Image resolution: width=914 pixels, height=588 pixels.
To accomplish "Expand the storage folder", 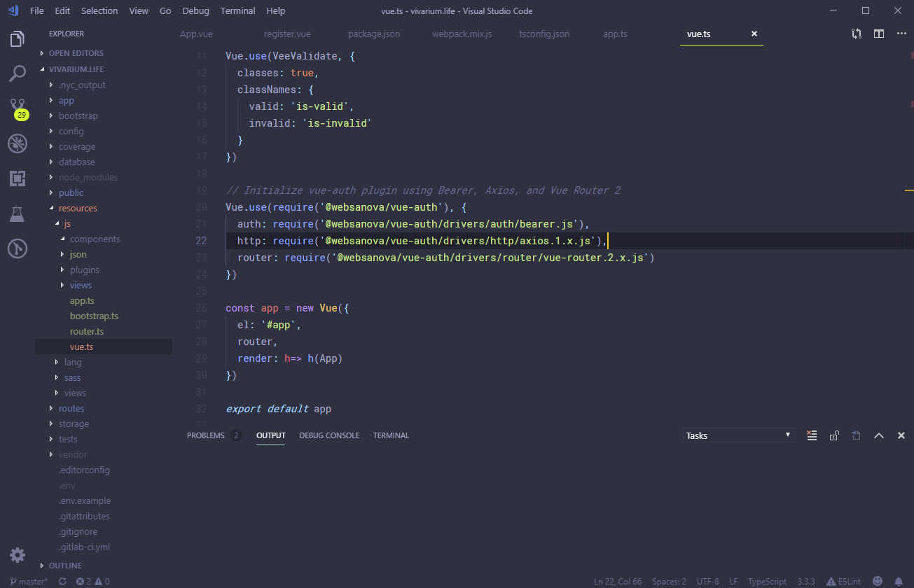I will pos(74,424).
